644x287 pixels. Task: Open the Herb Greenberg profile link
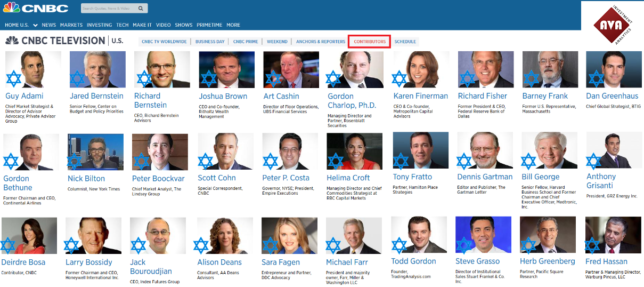click(x=548, y=261)
